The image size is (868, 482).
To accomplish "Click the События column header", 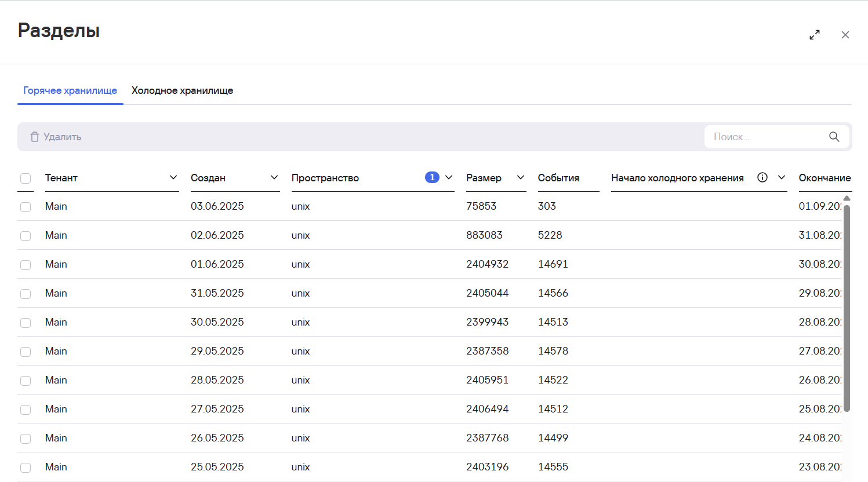I will (x=558, y=178).
